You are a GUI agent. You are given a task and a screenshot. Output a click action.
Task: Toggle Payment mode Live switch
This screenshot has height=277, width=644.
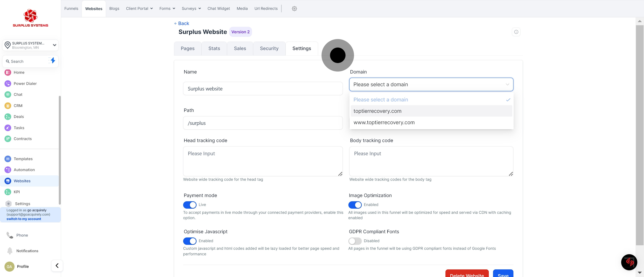tap(190, 205)
